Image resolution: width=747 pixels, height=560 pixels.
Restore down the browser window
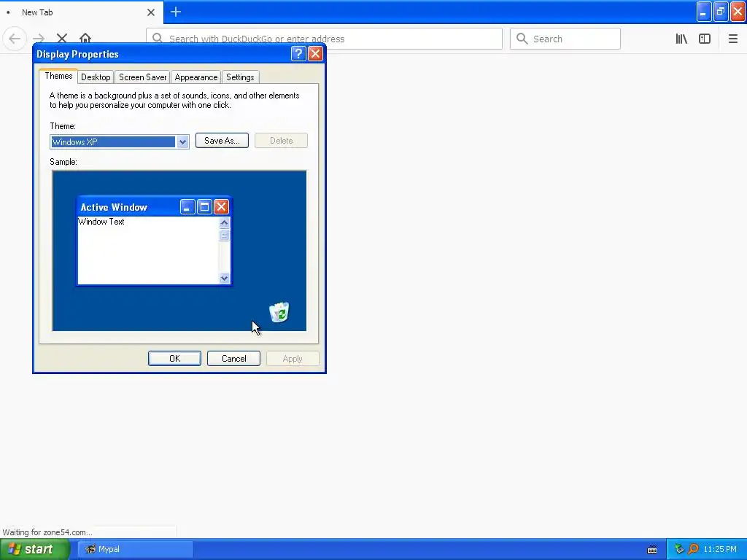(x=721, y=12)
